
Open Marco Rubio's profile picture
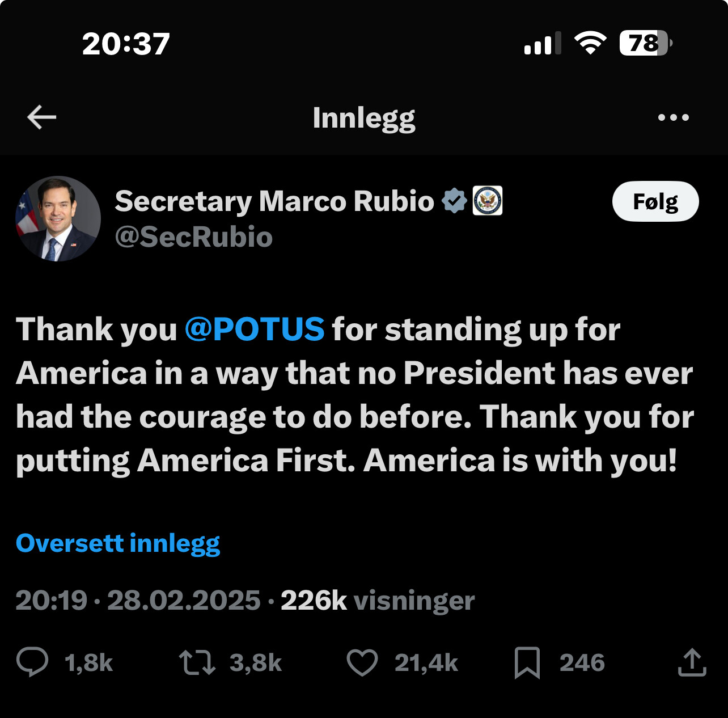pyautogui.click(x=58, y=218)
